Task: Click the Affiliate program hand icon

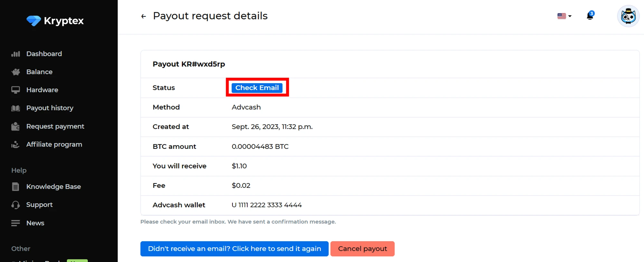Action: tap(15, 144)
